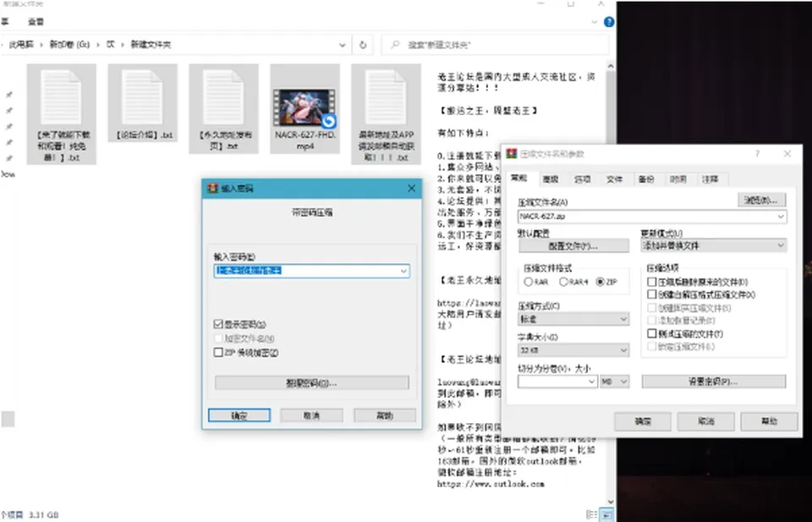Open the password field dropdown arrow
Viewport: 812px width, 522px height.
403,271
